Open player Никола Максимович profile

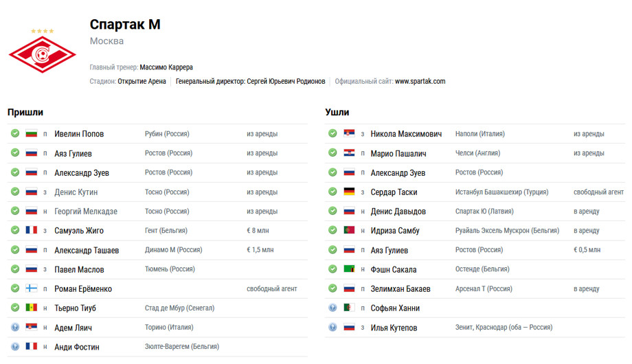coord(406,134)
